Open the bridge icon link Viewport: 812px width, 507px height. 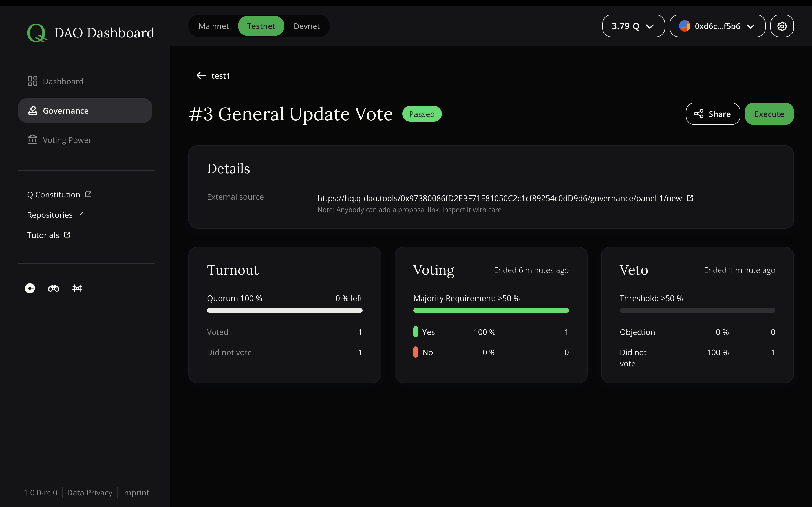tap(77, 288)
